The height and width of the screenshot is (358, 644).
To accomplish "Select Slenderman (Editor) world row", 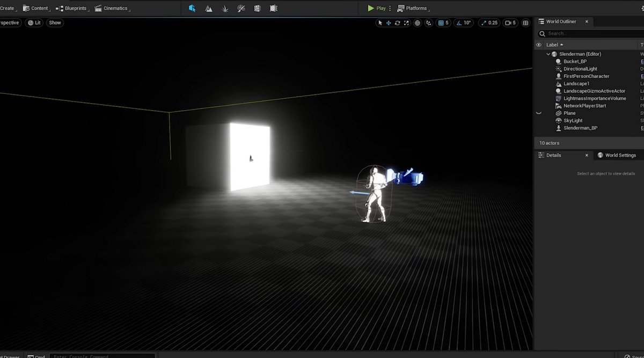I will point(580,54).
